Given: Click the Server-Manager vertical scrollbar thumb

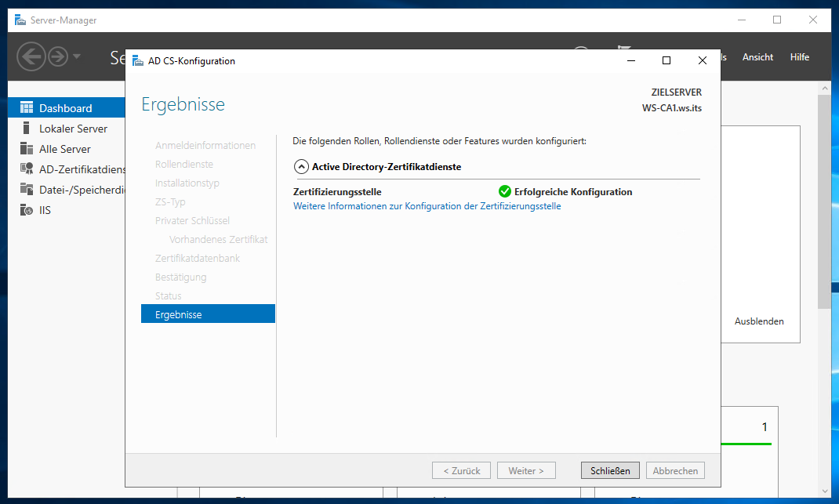Looking at the screenshot, I should 824,202.
